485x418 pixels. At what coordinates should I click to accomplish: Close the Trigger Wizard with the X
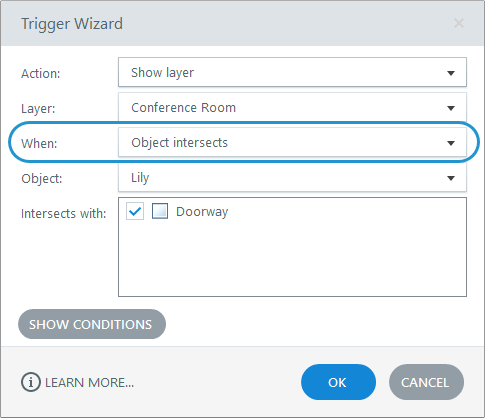[x=459, y=23]
